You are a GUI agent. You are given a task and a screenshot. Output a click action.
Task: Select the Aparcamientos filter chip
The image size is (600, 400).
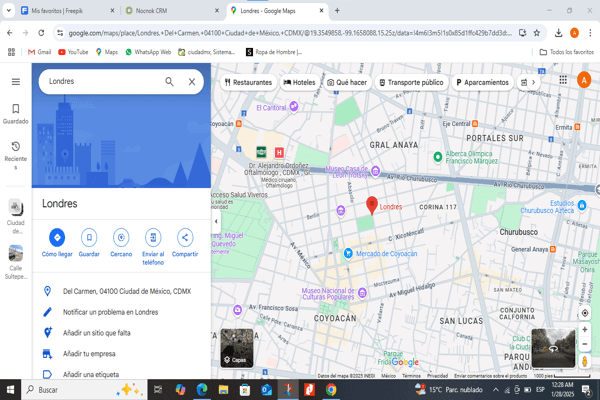coord(483,82)
